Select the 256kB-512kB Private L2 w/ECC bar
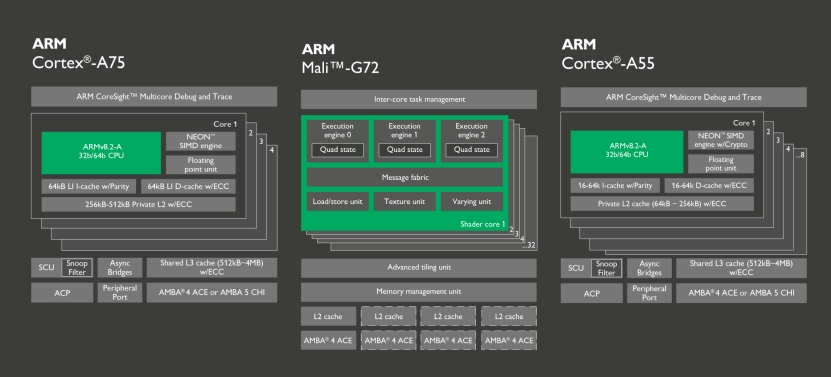This screenshot has height=377, width=831. pyautogui.click(x=139, y=204)
